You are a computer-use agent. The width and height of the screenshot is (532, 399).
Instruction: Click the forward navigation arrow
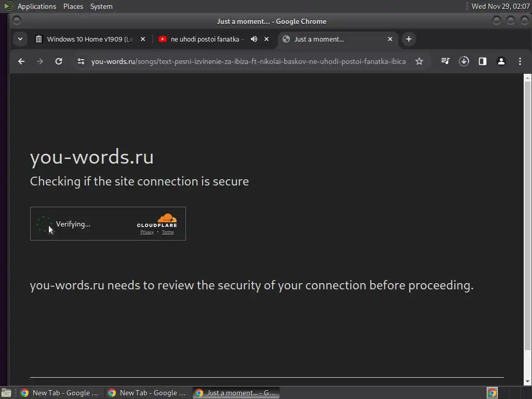click(x=39, y=61)
